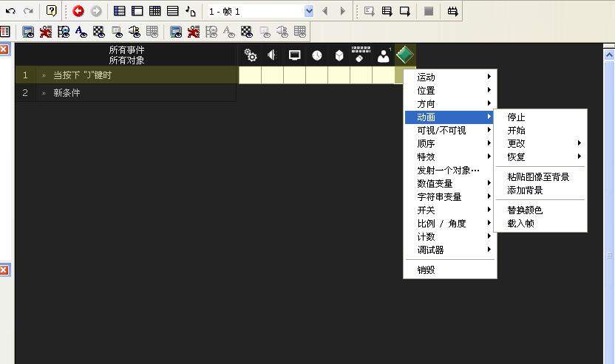Image resolution: width=615 pixels, height=364 pixels.
Task: Open the help question-mark icon
Action: click(x=52, y=10)
